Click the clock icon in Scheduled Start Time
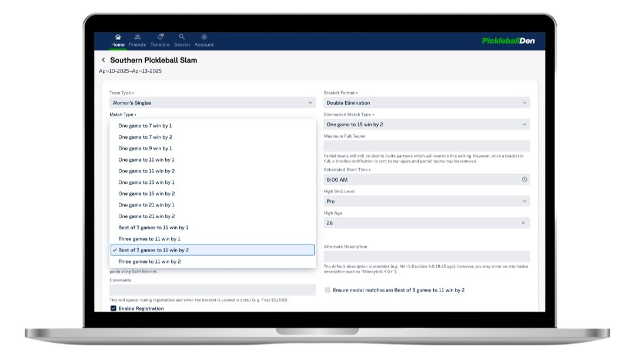 [524, 179]
